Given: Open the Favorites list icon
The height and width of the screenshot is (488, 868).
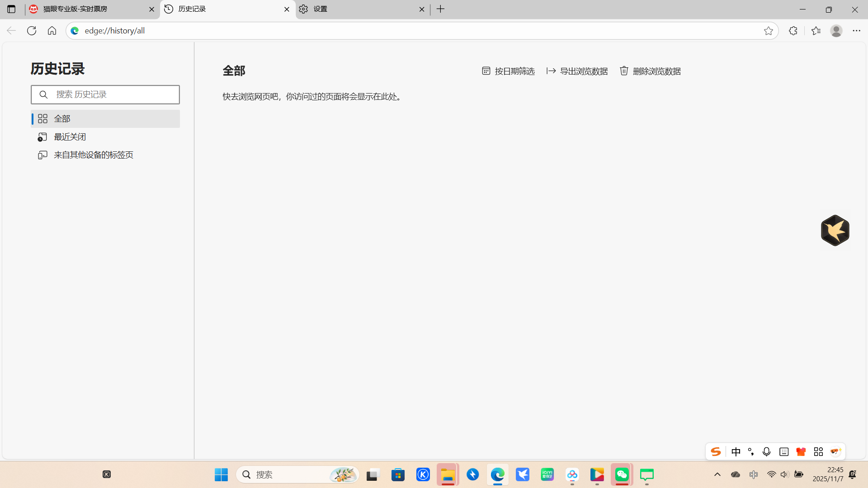Looking at the screenshot, I should point(816,31).
